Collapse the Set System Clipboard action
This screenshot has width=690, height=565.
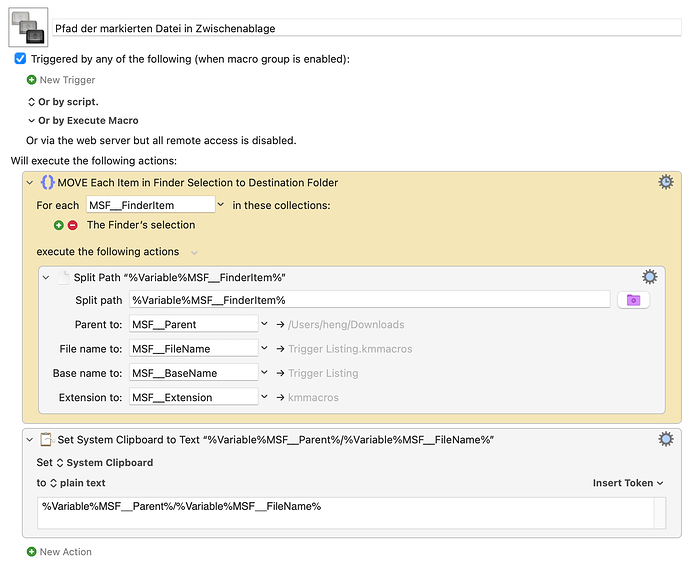[30, 440]
